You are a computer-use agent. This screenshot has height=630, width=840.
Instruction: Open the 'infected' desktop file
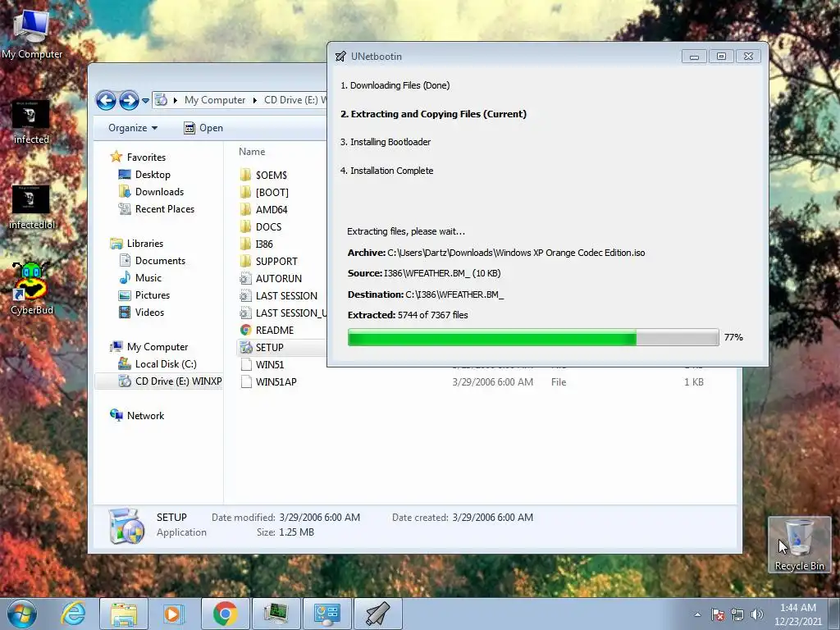pyautogui.click(x=31, y=122)
